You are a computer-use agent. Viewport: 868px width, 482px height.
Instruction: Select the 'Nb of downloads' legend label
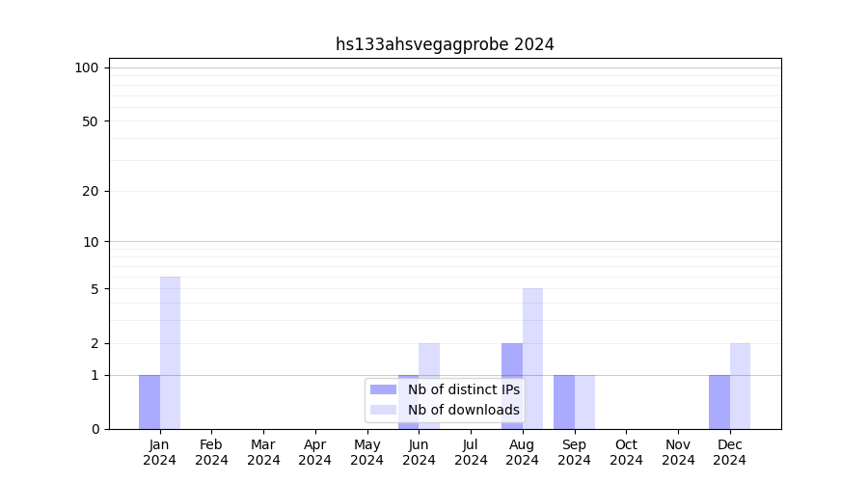463,410
